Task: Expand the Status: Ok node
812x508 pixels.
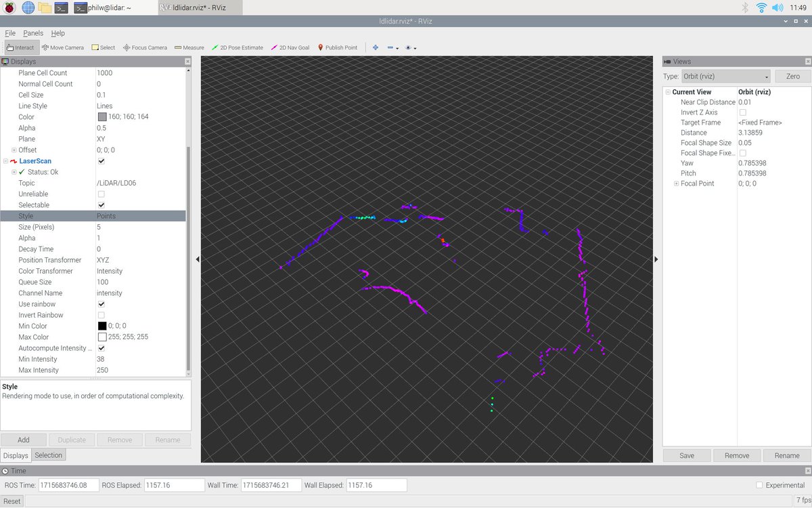Action: 14,172
